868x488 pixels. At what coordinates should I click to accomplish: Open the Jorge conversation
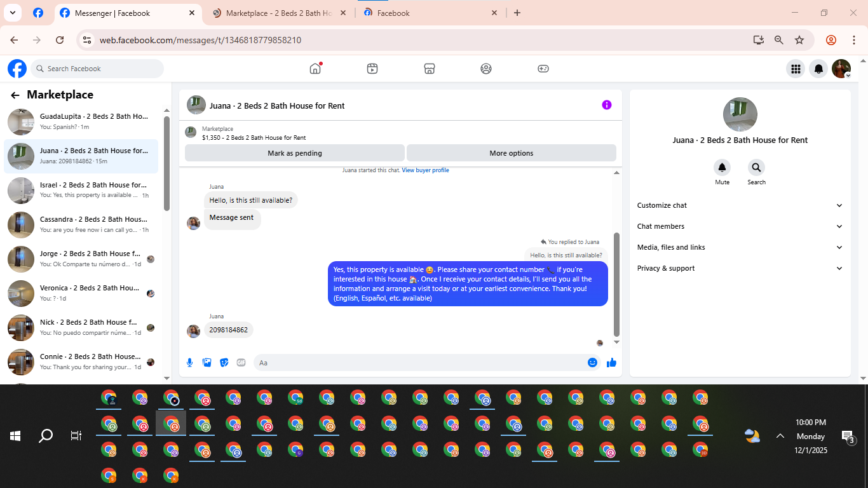tap(81, 259)
